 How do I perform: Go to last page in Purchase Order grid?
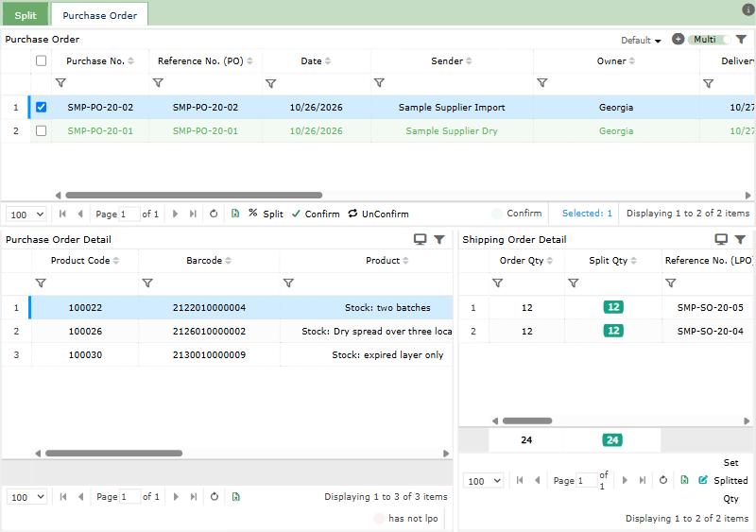tap(193, 214)
